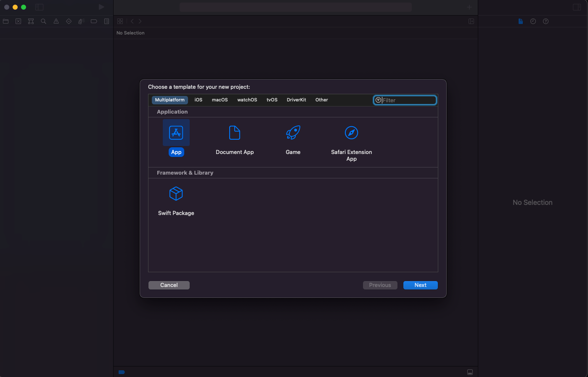The image size is (588, 377).
Task: Click the "Application" section header
Action: [172, 112]
